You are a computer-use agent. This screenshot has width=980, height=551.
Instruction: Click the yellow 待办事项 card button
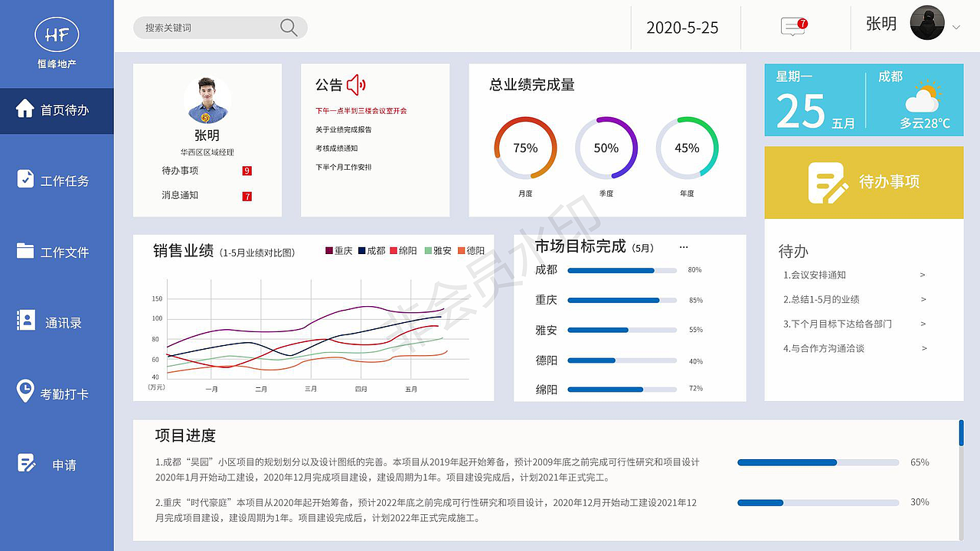point(864,183)
